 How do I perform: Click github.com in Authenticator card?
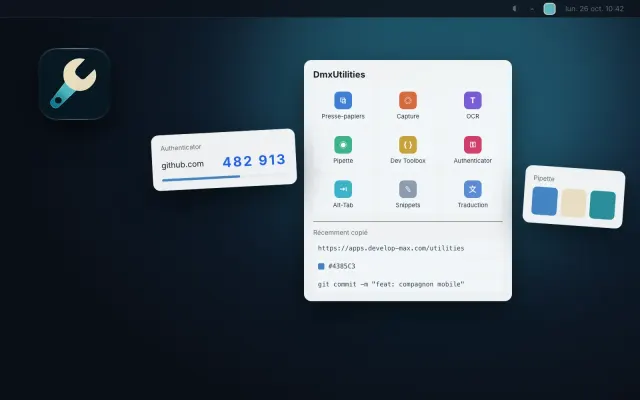coord(182,164)
